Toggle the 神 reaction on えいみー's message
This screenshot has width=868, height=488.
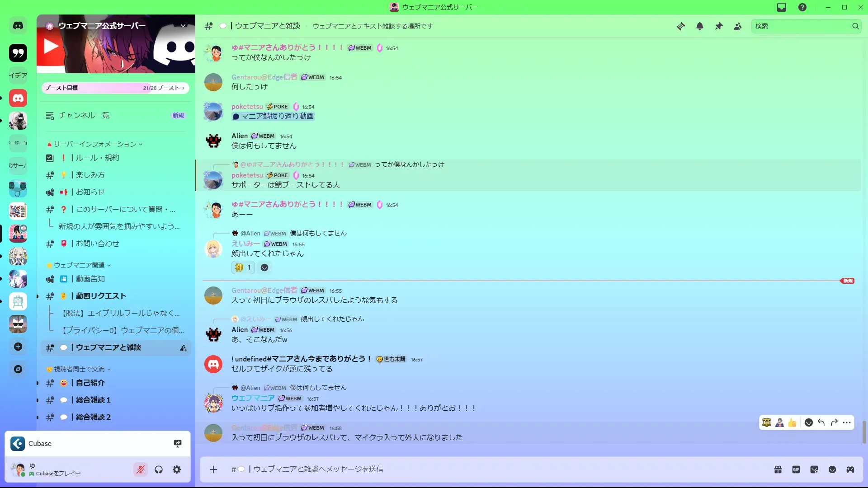(x=243, y=267)
